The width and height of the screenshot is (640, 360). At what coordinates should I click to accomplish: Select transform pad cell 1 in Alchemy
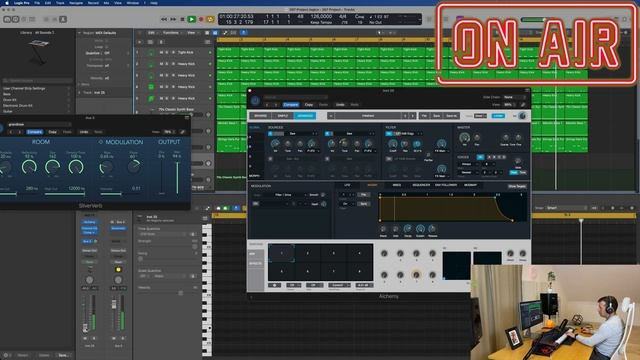pyautogui.click(x=281, y=253)
